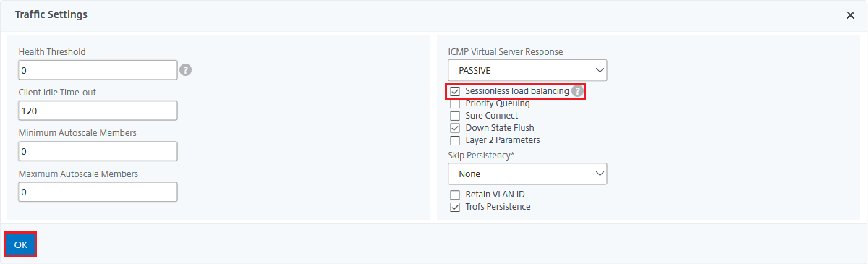Open the ICMP Virtual Server Response dropdown
Viewport: 868px width, 264px height.
[527, 70]
